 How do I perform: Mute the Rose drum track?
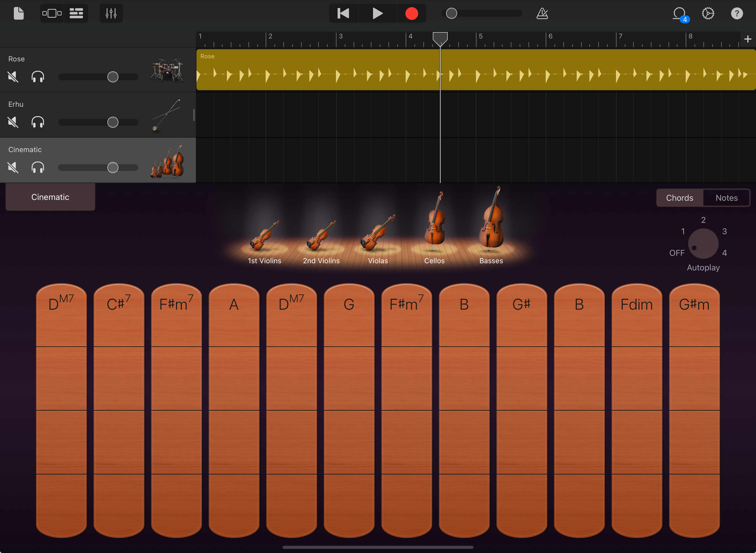click(13, 77)
